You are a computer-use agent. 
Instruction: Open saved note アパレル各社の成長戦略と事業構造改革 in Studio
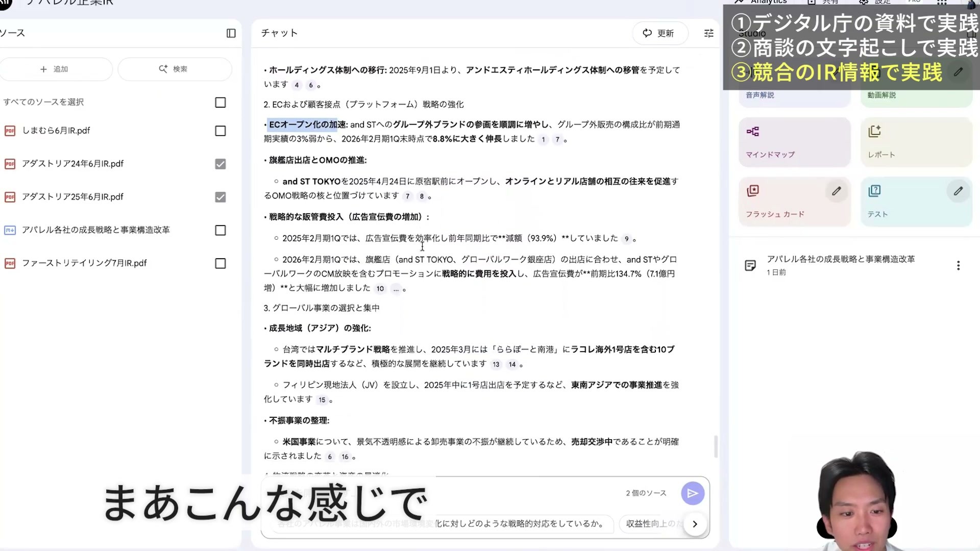click(841, 265)
